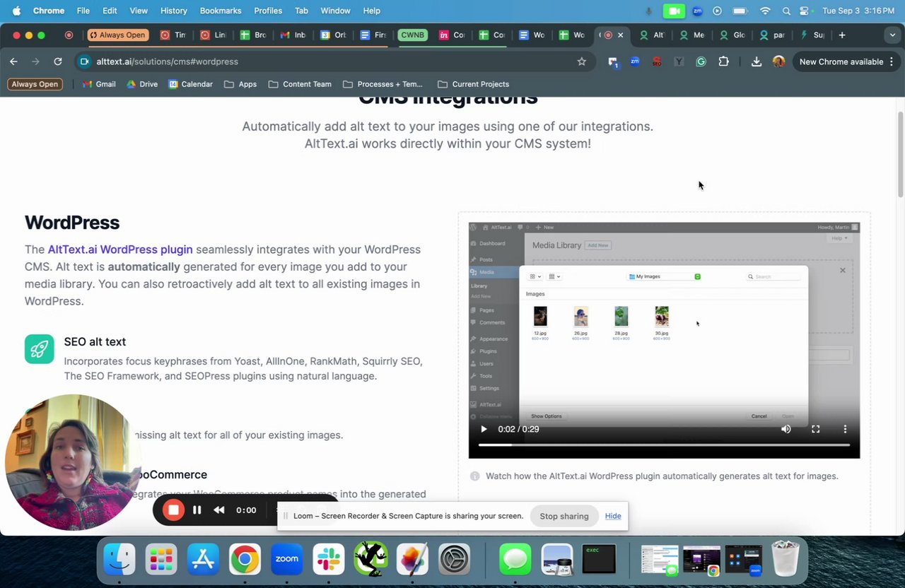This screenshot has height=588, width=905.
Task: Stop the Loom recording
Action: [173, 510]
